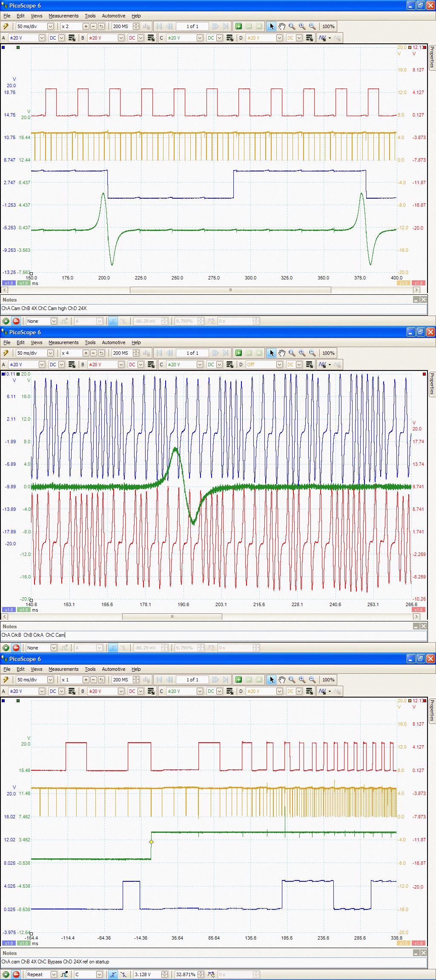The width and height of the screenshot is (436, 980).
Task: Click the Notes text field in the top window
Action: [x=214, y=308]
